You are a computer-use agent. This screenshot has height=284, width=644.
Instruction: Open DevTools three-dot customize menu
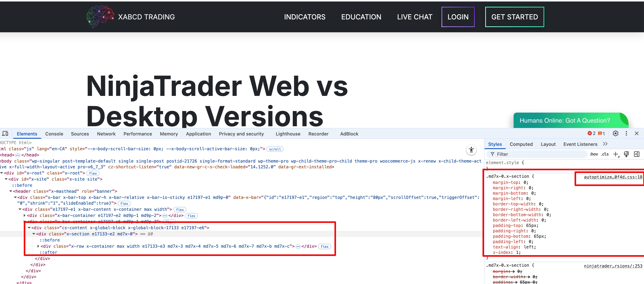626,134
